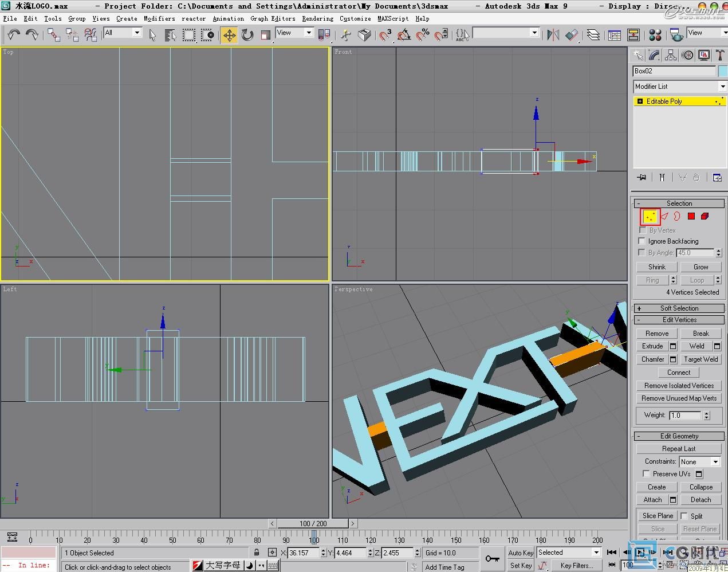Activate the Select and Scale tool

[265, 35]
